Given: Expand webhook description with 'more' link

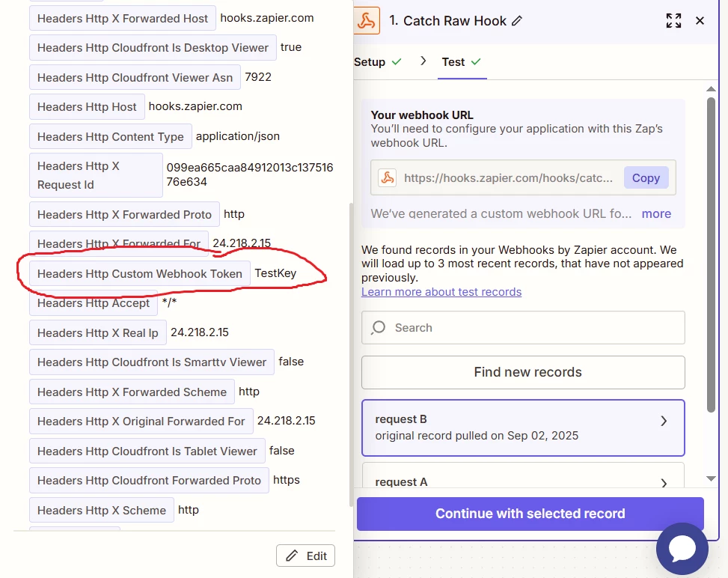Looking at the screenshot, I should pos(656,213).
